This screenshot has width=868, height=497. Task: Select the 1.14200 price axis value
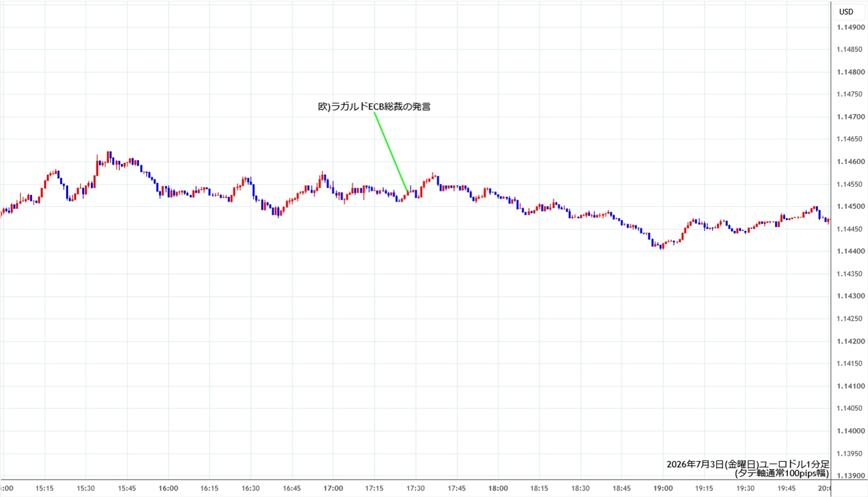pyautogui.click(x=851, y=342)
